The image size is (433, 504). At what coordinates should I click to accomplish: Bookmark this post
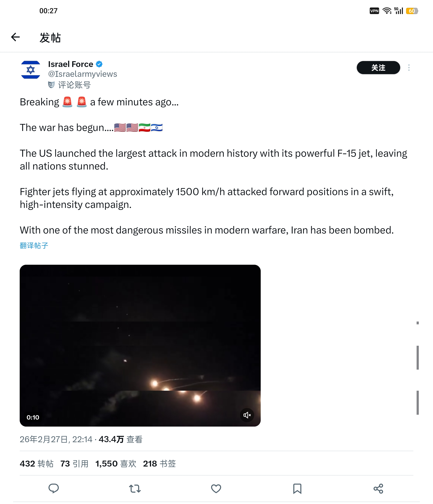point(297,488)
